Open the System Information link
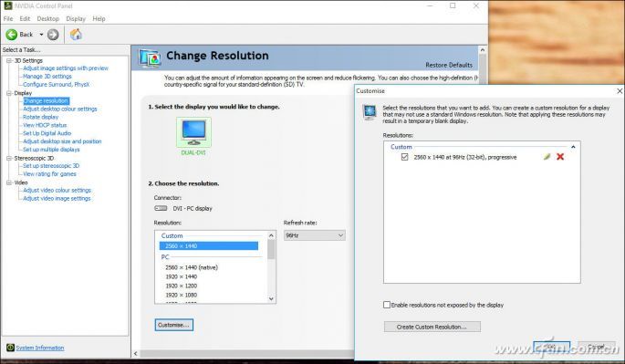The width and height of the screenshot is (625, 364). click(x=40, y=348)
